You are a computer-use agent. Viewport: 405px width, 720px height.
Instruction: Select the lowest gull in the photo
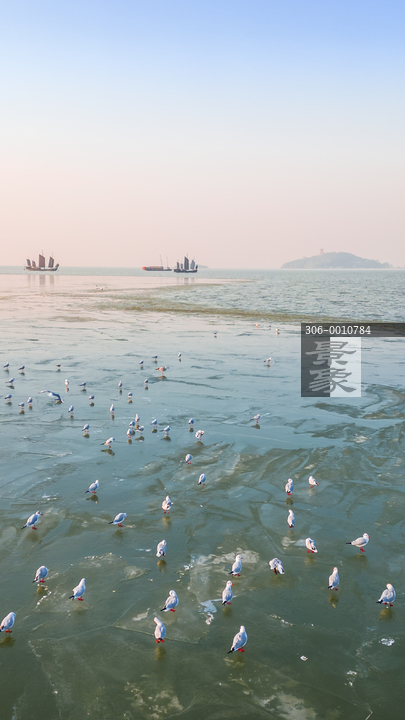[x=238, y=640]
